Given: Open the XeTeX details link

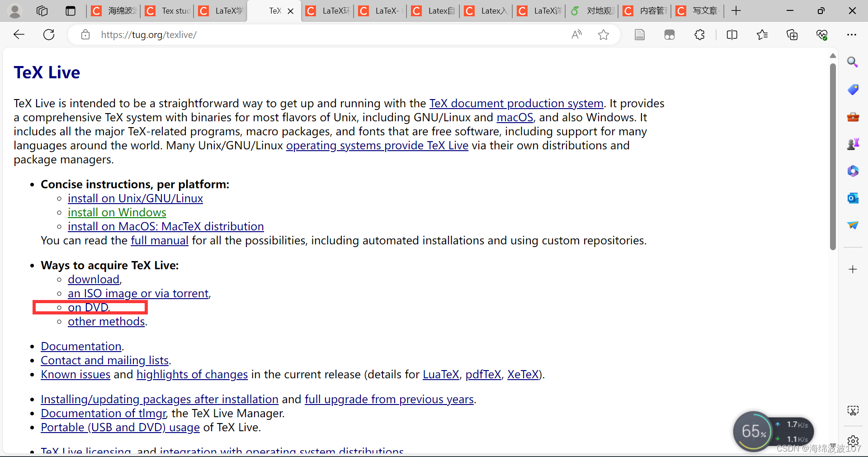Looking at the screenshot, I should point(523,374).
